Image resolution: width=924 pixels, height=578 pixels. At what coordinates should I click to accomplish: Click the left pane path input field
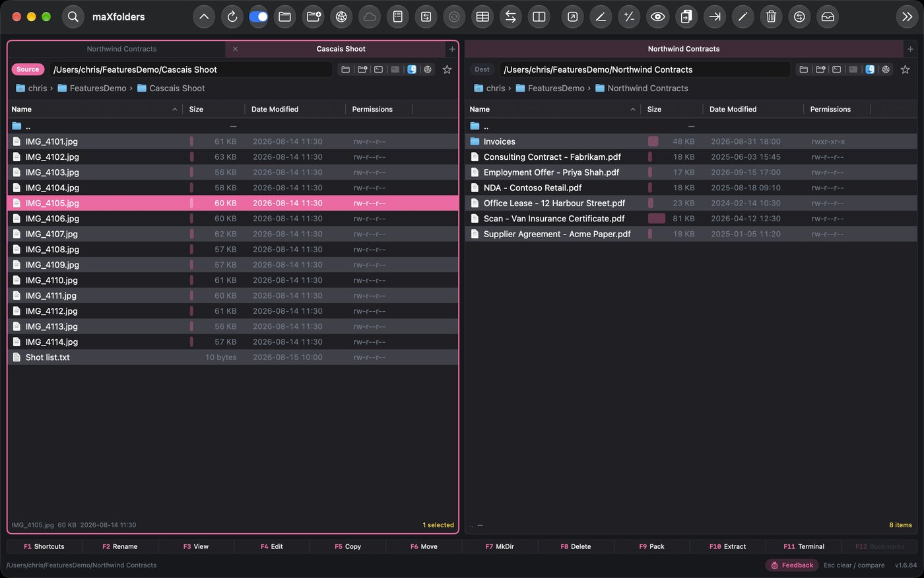[191, 69]
